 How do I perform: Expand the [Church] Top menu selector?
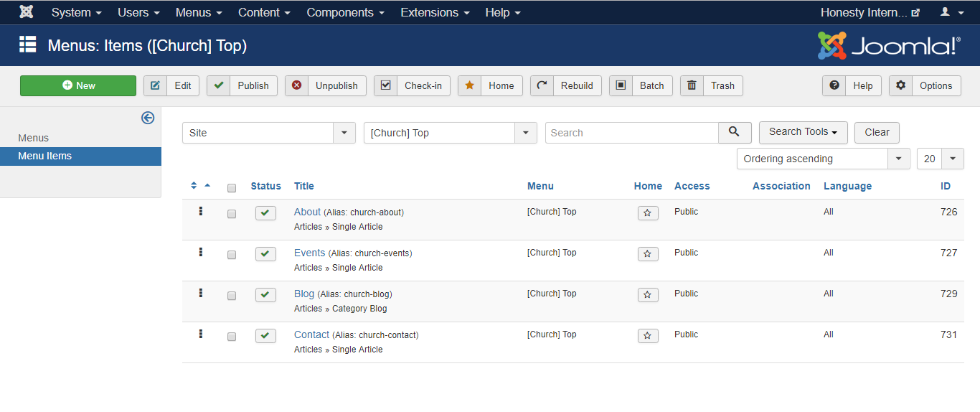[450, 133]
